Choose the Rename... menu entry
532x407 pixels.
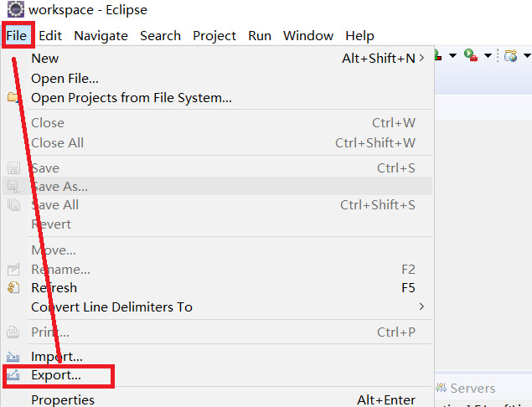[x=217, y=270]
